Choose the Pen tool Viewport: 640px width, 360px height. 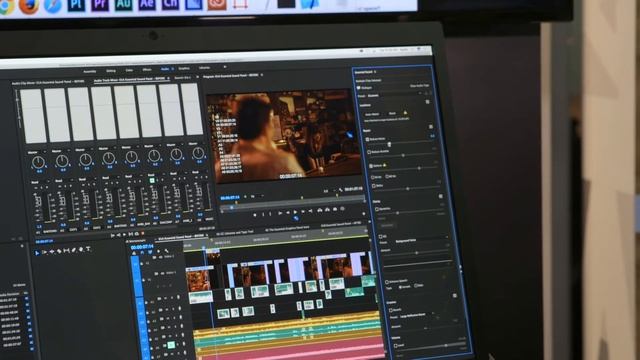tap(74, 250)
